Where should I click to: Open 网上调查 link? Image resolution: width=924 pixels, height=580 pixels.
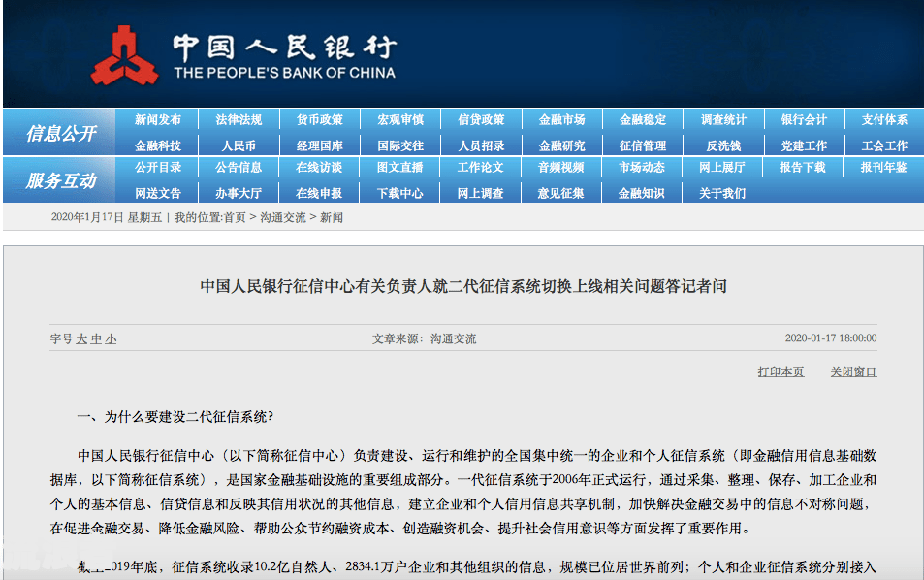tap(480, 193)
